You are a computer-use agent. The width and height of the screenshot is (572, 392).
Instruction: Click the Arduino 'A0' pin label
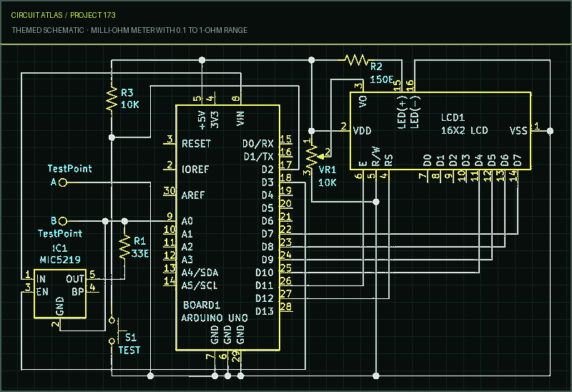[187, 221]
